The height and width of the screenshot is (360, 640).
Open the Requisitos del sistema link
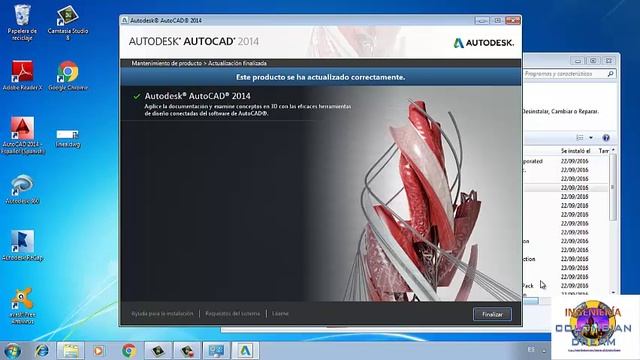point(233,313)
